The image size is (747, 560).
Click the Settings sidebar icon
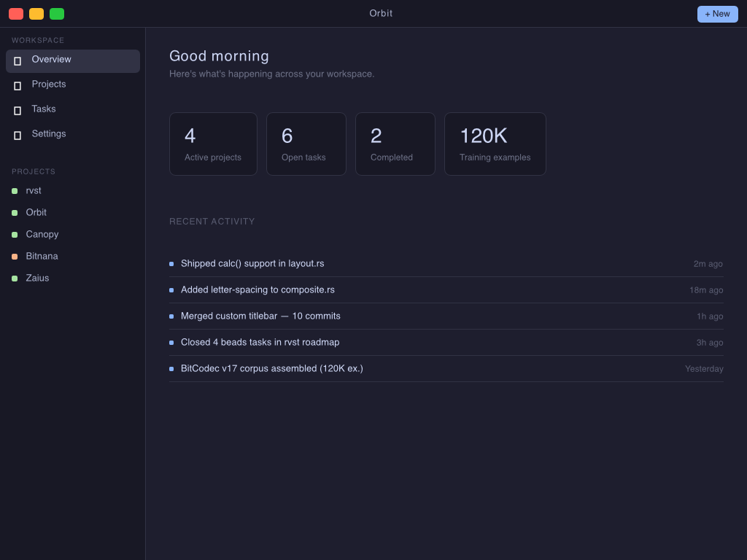click(18, 135)
